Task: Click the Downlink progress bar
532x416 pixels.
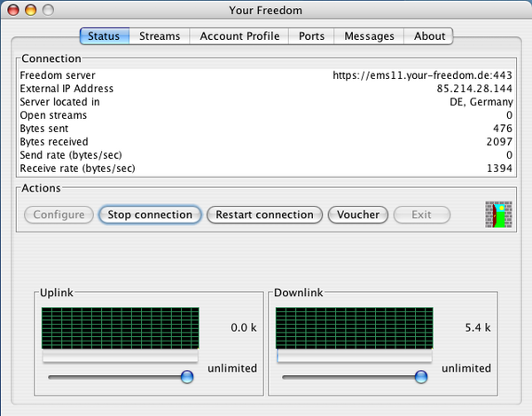Action: (355, 357)
